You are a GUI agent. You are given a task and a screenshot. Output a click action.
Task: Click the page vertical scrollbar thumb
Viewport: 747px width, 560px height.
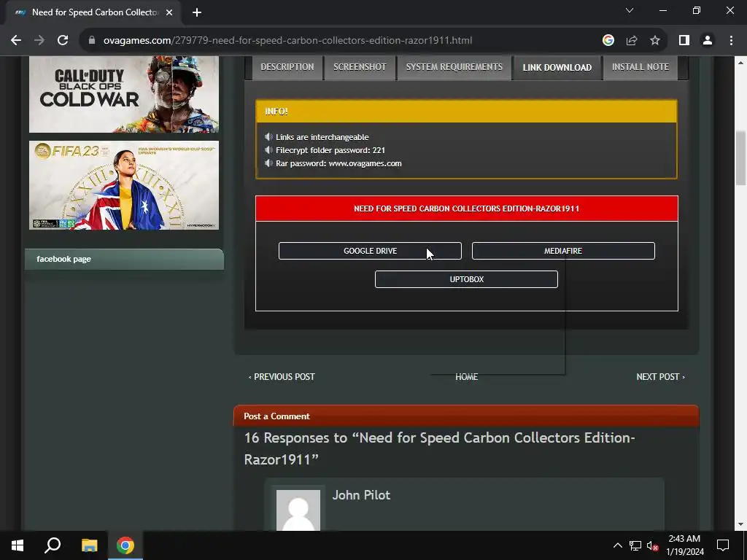click(x=741, y=158)
